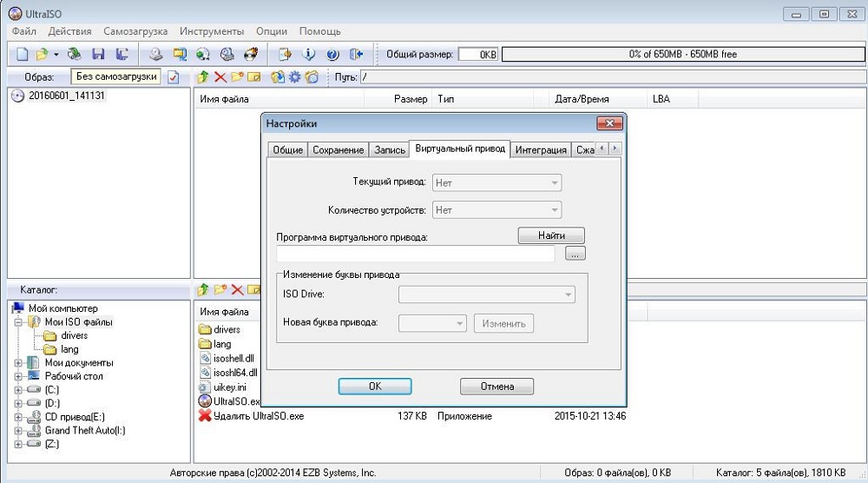Select Grand Theft Auto(I:) drive
The height and width of the screenshot is (483, 868).
click(x=85, y=430)
